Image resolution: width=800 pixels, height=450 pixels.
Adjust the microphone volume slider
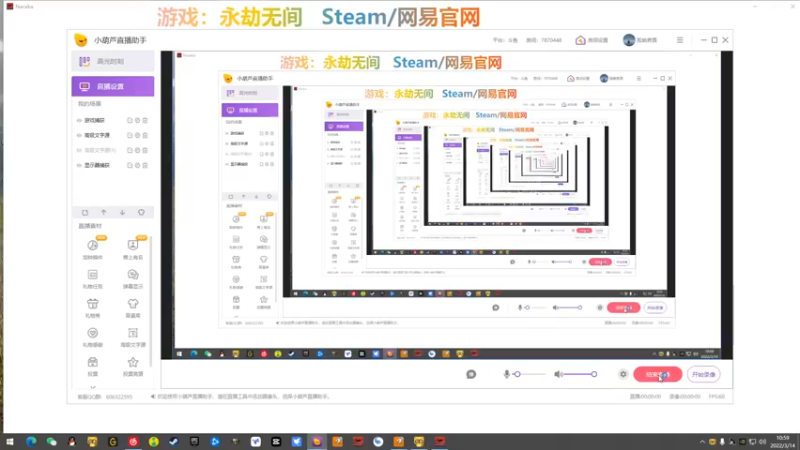531,374
